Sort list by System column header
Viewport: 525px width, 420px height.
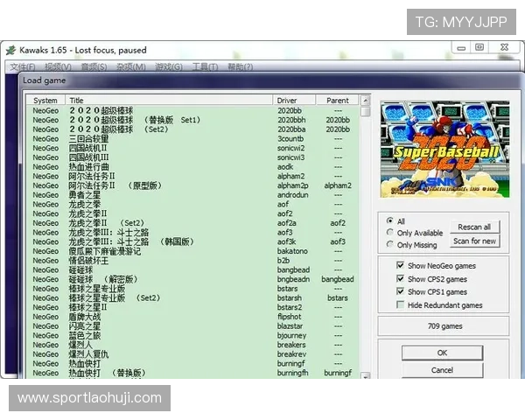[x=45, y=100]
